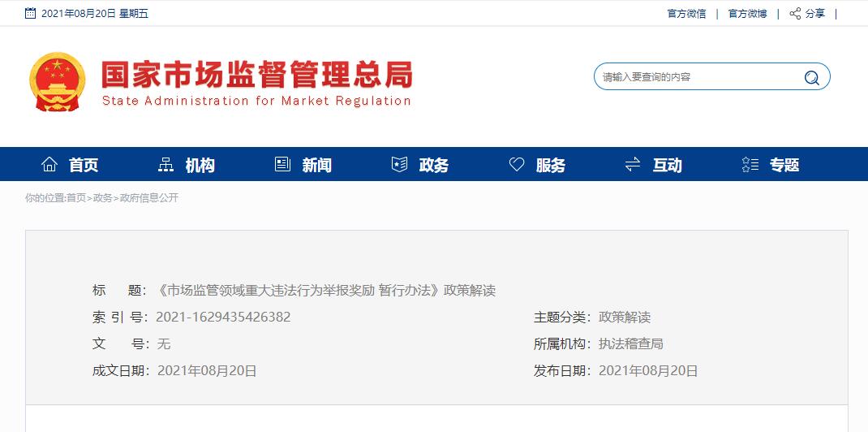Image resolution: width=868 pixels, height=432 pixels.
Task: Click the star list icon beside 专题
Action: [750, 165]
